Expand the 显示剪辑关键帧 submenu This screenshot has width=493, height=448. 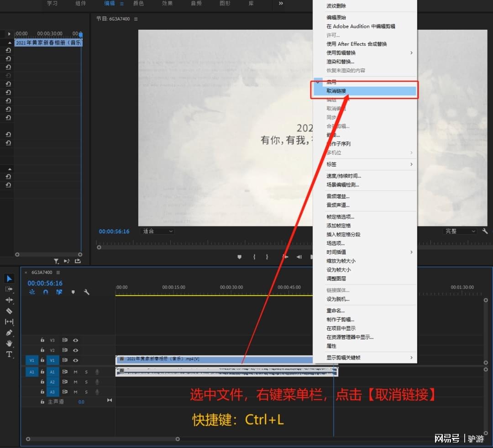click(x=365, y=358)
